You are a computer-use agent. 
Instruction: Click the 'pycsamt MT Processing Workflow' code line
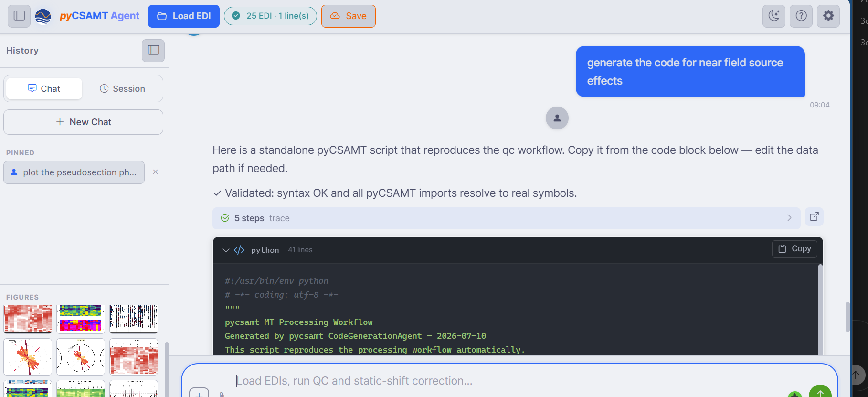pos(299,322)
